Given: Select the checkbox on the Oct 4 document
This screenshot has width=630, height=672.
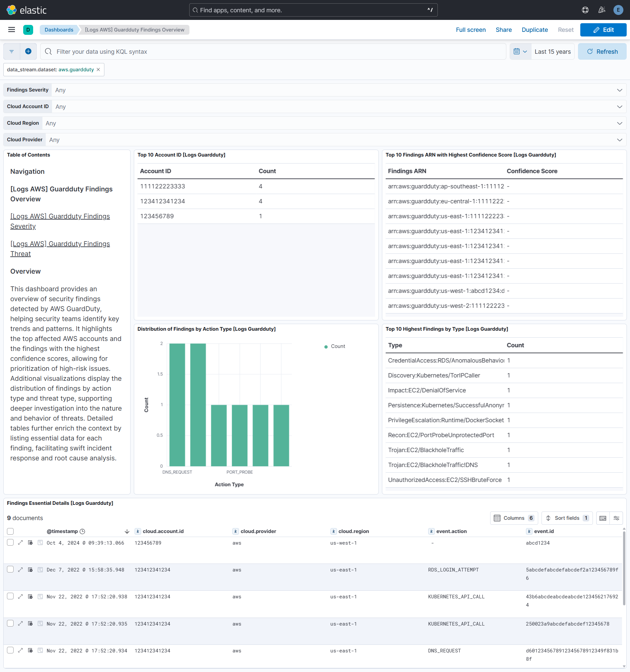Looking at the screenshot, I should click(x=10, y=543).
